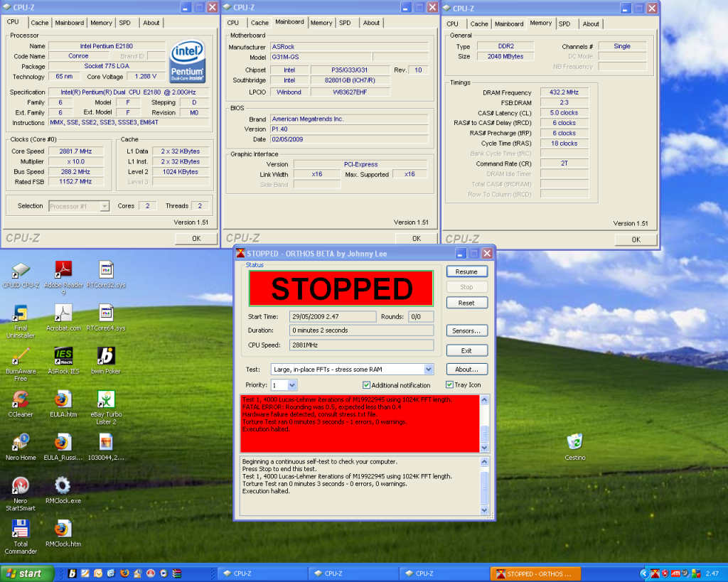Switch to SPD tab in first CPU-Z window
The height and width of the screenshot is (582, 728).
tap(125, 23)
